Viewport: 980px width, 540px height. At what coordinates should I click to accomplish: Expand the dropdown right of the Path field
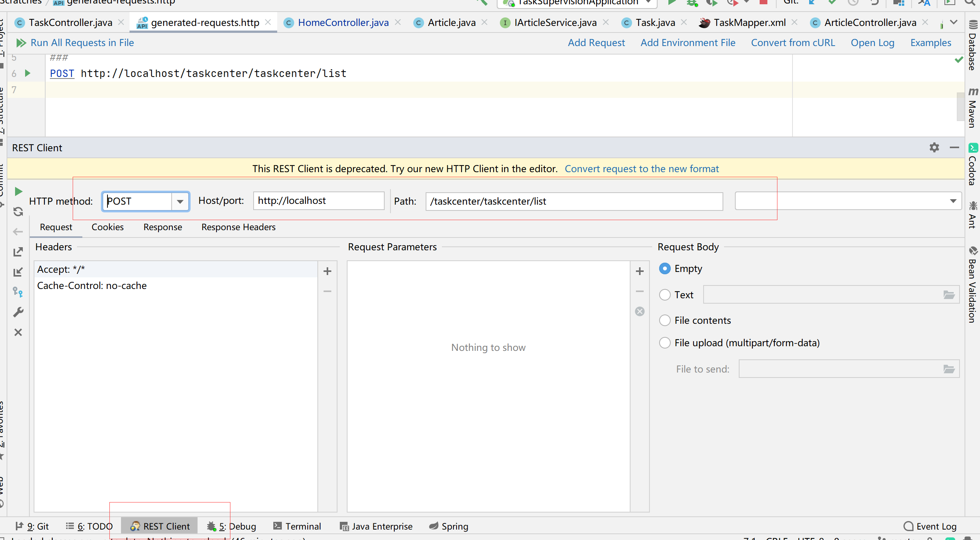pos(953,201)
